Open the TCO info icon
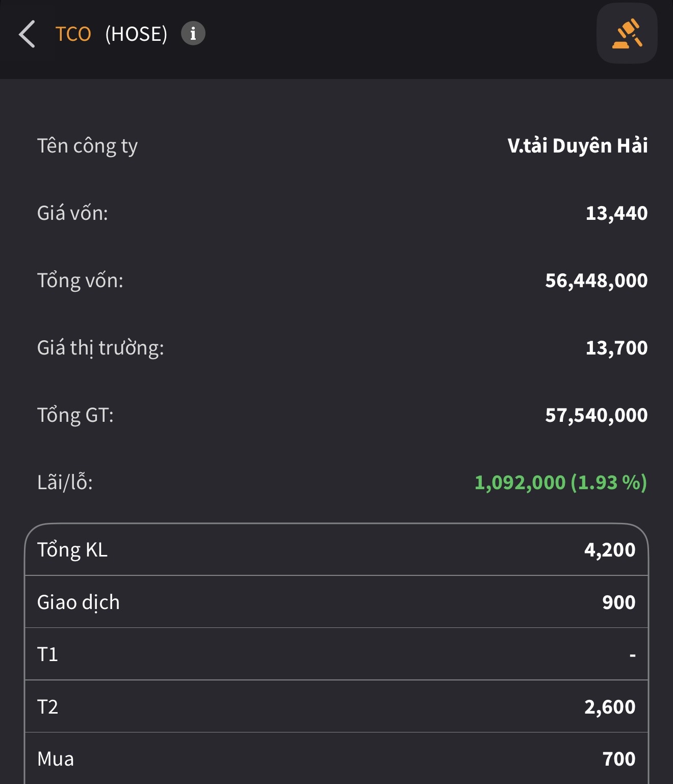Image resolution: width=673 pixels, height=784 pixels. (193, 34)
